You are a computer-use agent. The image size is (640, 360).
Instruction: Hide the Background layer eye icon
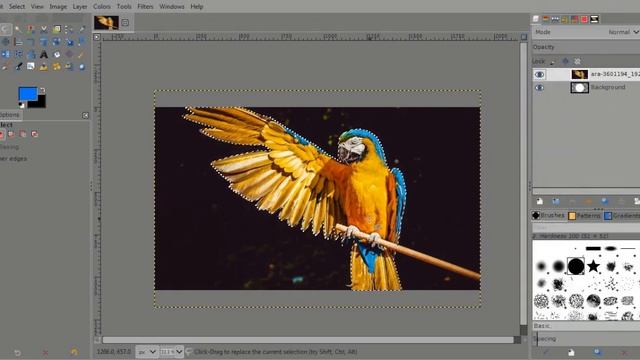(x=539, y=87)
